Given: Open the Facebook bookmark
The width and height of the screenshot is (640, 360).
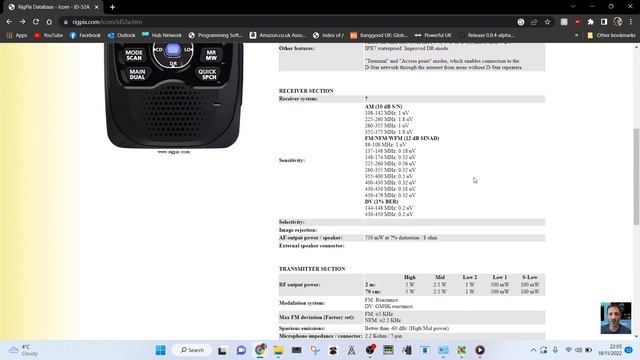Looking at the screenshot, I should (85, 36).
